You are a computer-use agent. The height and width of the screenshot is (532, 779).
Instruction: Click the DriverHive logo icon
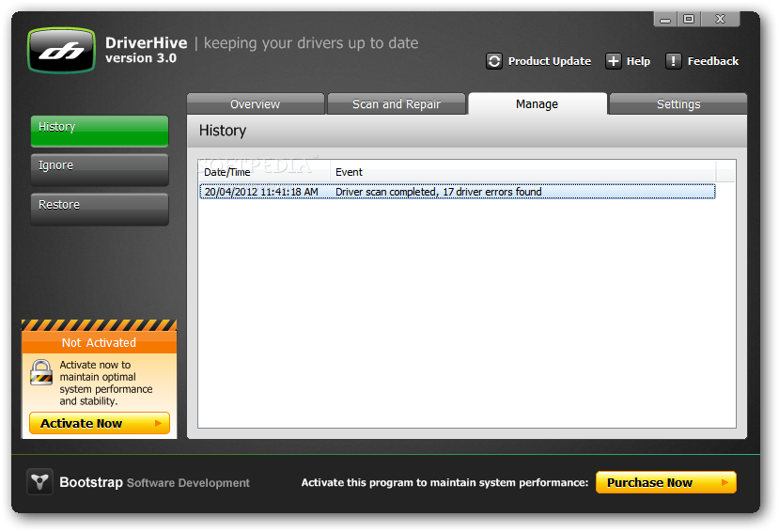(x=62, y=50)
